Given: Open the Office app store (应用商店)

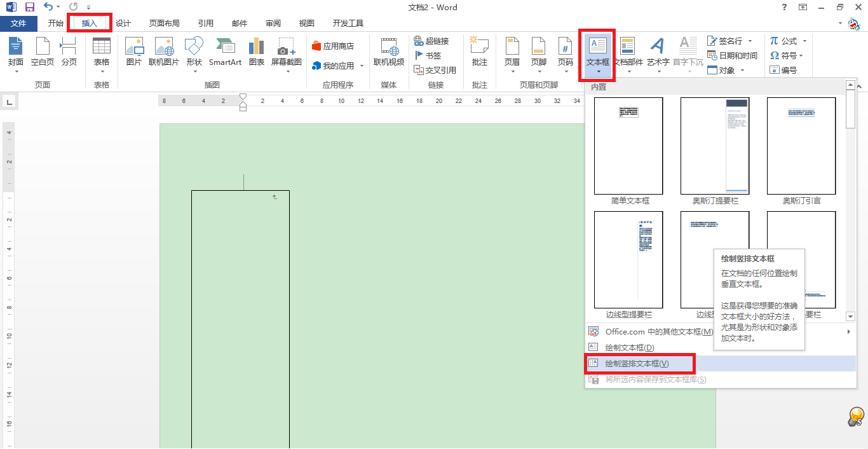Looking at the screenshot, I should click(333, 46).
